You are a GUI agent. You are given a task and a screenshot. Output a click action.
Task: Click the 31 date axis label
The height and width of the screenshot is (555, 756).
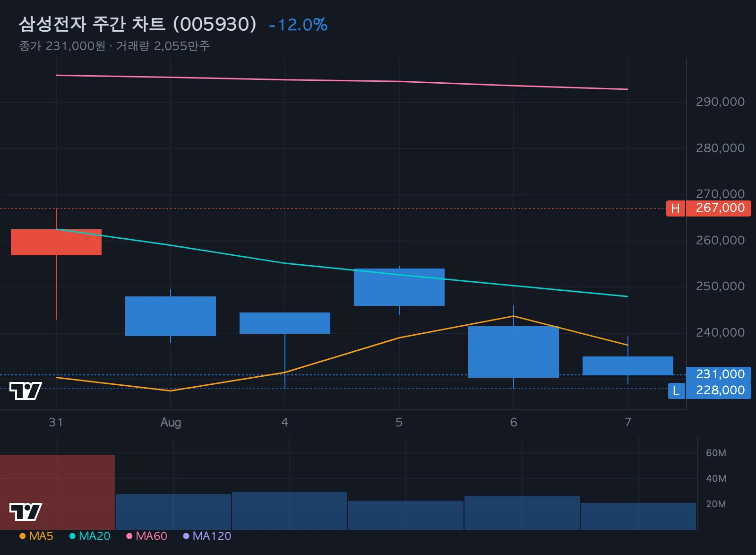tap(56, 422)
